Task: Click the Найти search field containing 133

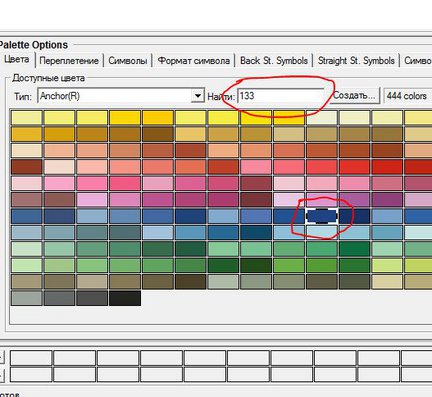Action: click(281, 96)
